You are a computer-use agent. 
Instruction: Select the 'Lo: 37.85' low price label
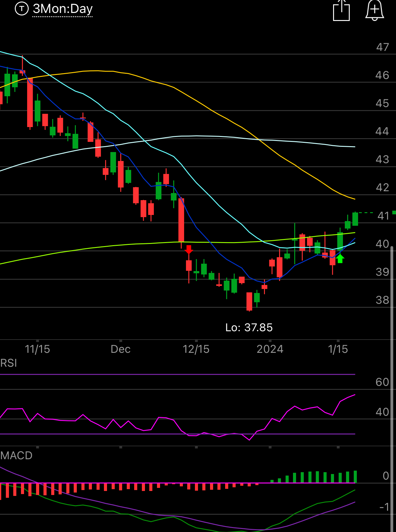(x=249, y=328)
